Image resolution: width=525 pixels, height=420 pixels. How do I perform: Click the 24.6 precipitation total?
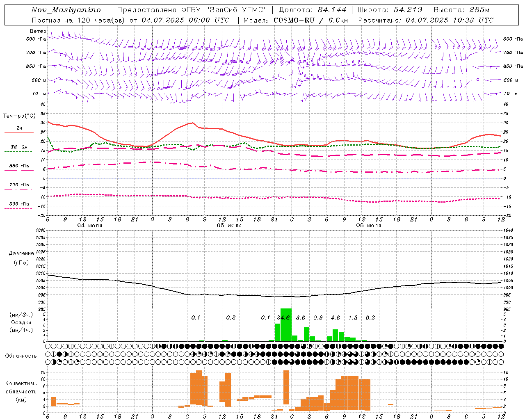click(283, 317)
